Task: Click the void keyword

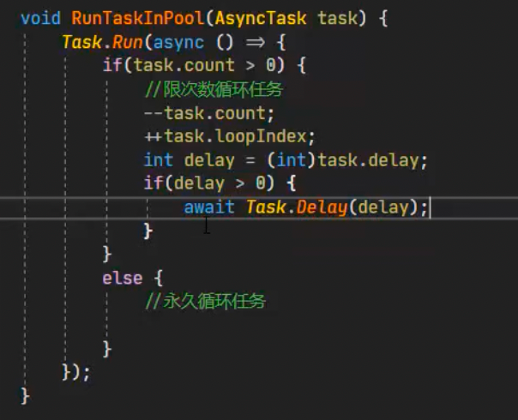Action: [x=40, y=18]
